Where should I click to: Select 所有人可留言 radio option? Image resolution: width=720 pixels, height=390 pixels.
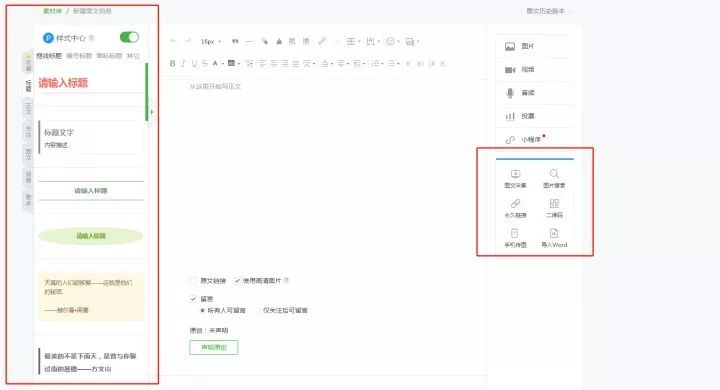pos(202,311)
